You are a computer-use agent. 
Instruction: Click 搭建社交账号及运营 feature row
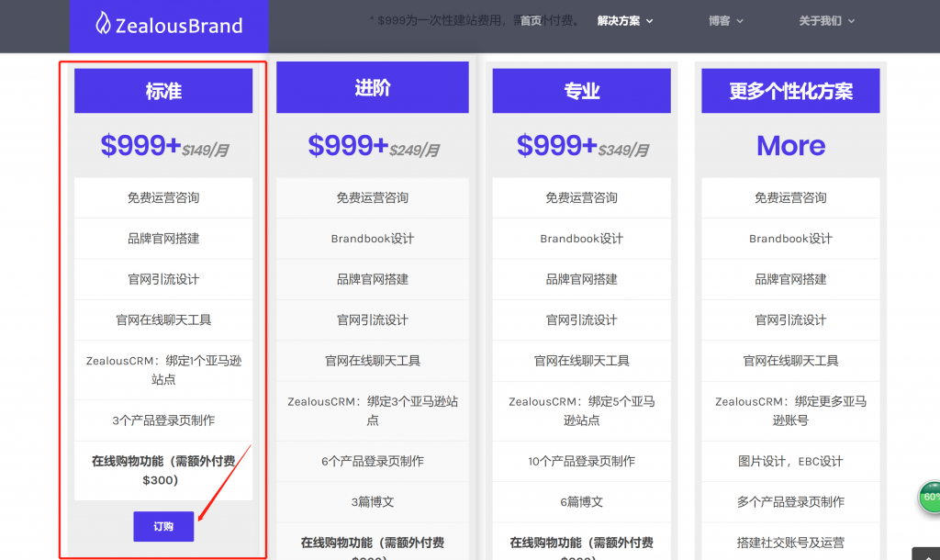pos(790,543)
